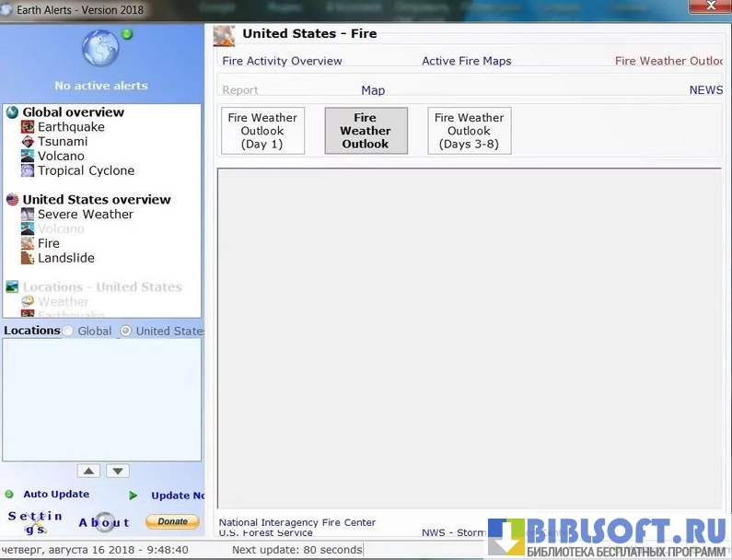Toggle the Auto Update green indicator
Screen dimensions: 732x560
click(x=9, y=495)
